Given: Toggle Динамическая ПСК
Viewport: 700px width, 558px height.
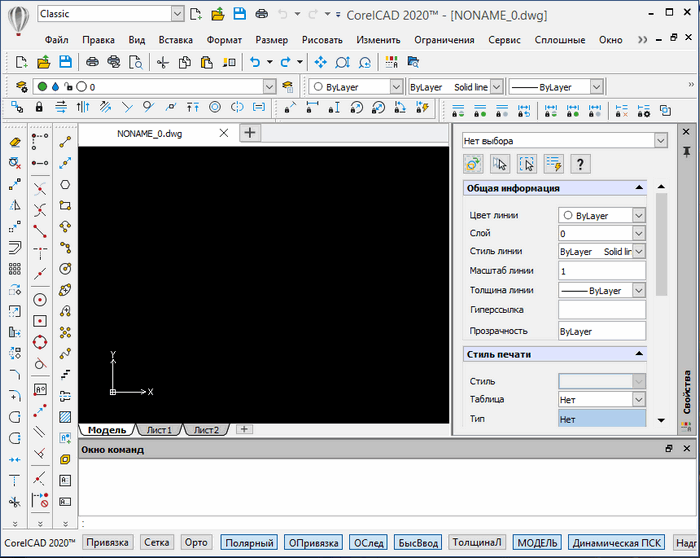Looking at the screenshot, I should (x=617, y=542).
